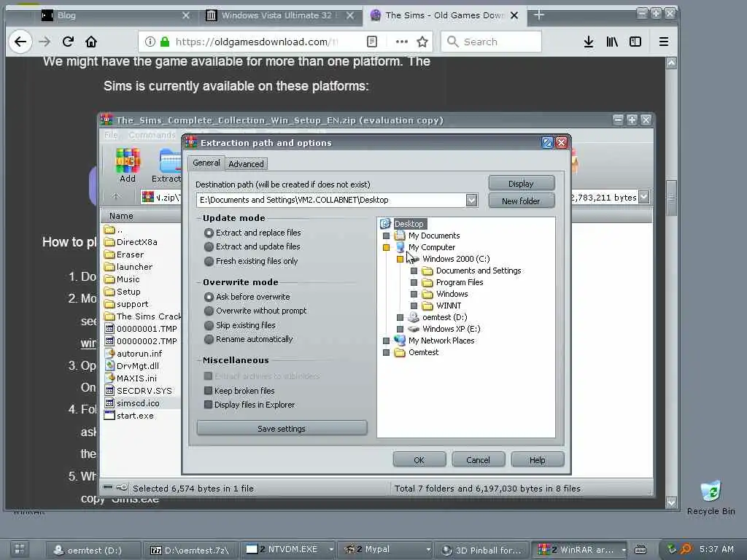747x560 pixels.
Task: Open 3D Pinball taskbar button
Action: pos(482,550)
